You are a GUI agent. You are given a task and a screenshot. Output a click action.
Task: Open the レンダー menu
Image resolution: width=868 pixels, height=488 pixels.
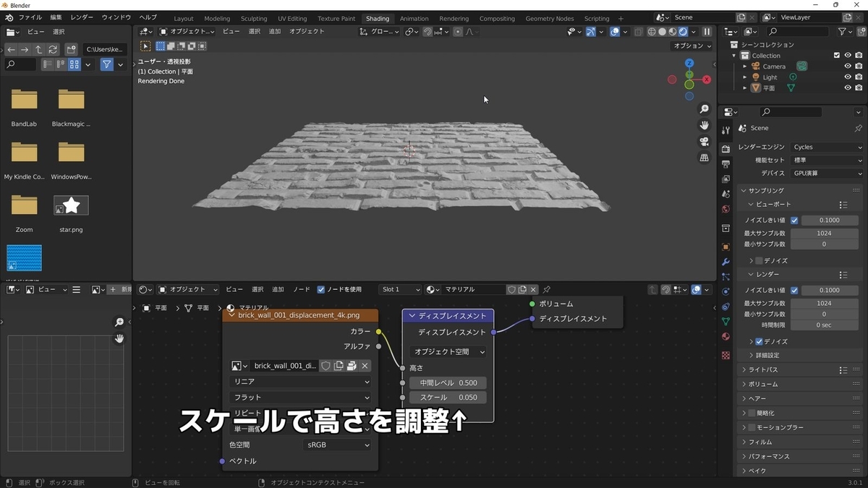tap(82, 17)
